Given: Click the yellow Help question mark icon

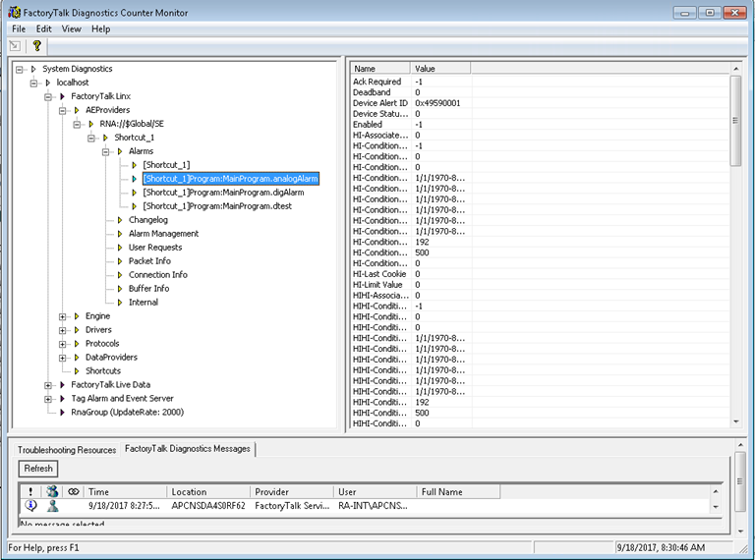Looking at the screenshot, I should [37, 45].
